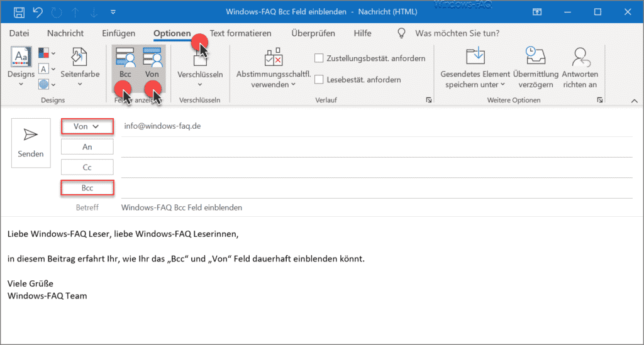Click into the An address field

(x=377, y=148)
